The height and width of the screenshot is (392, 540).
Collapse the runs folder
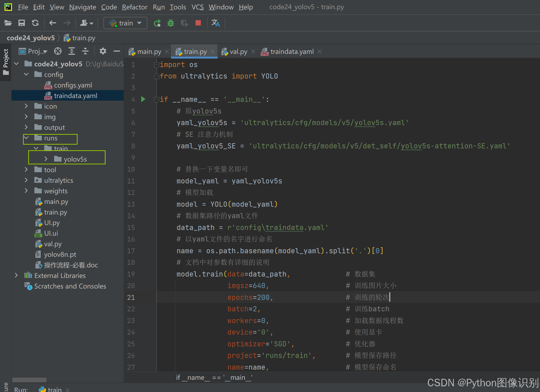[x=26, y=138]
